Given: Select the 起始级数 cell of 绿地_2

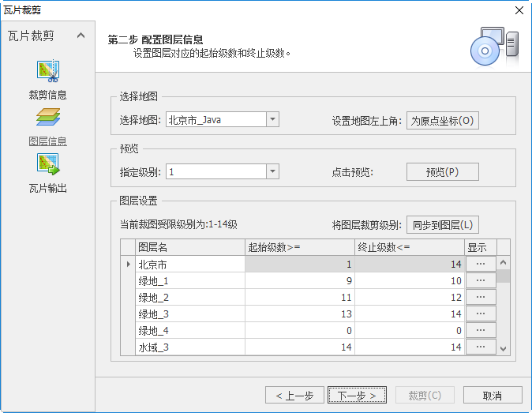Looking at the screenshot, I should [x=300, y=298].
